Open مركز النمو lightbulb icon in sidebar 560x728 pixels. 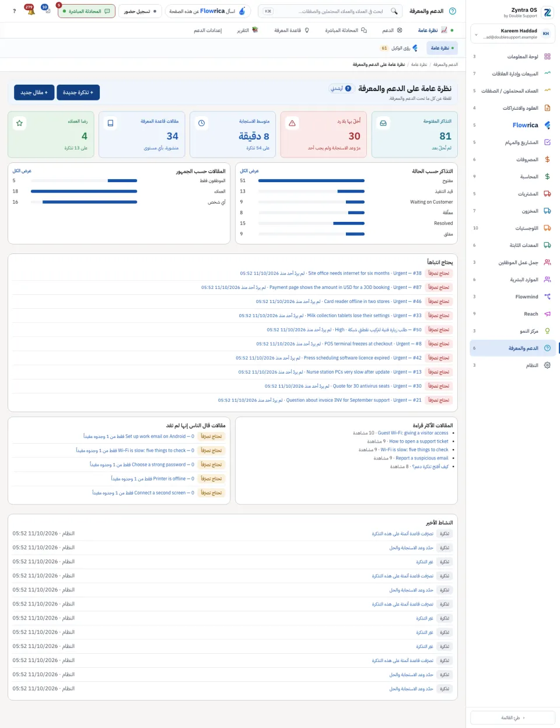[547, 331]
